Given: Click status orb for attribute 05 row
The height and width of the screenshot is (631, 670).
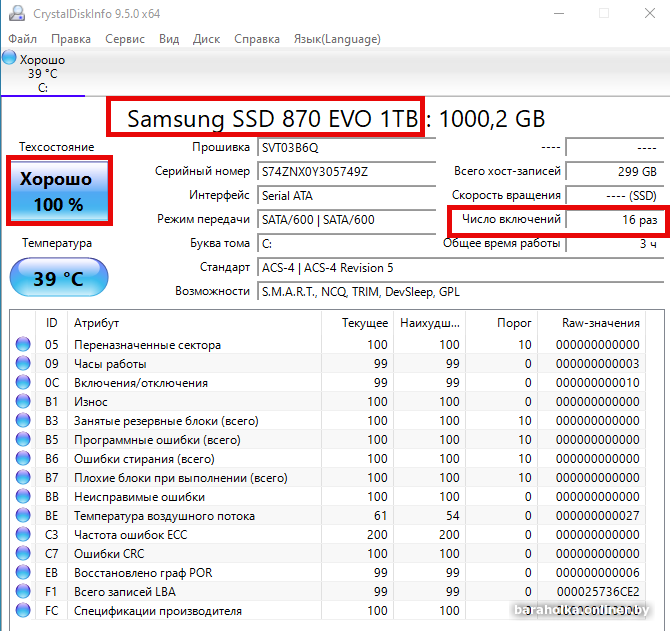Looking at the screenshot, I should [23, 344].
